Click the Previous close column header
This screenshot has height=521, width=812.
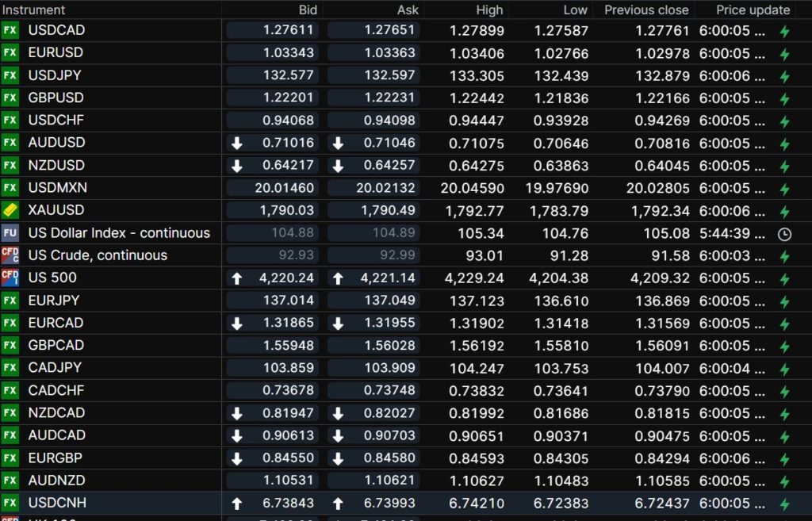tap(646, 10)
